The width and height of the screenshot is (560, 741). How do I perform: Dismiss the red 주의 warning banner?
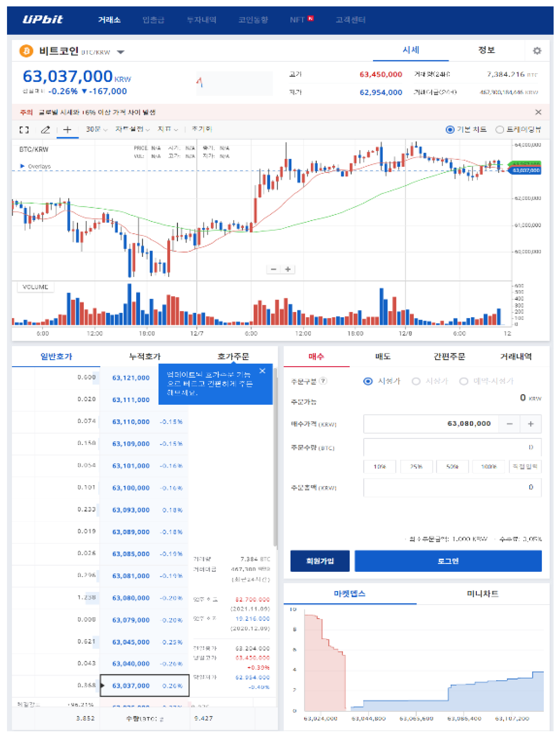(x=538, y=112)
